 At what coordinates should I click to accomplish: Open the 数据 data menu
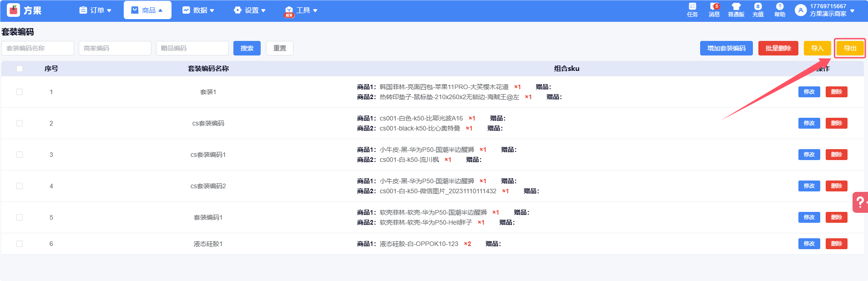198,10
